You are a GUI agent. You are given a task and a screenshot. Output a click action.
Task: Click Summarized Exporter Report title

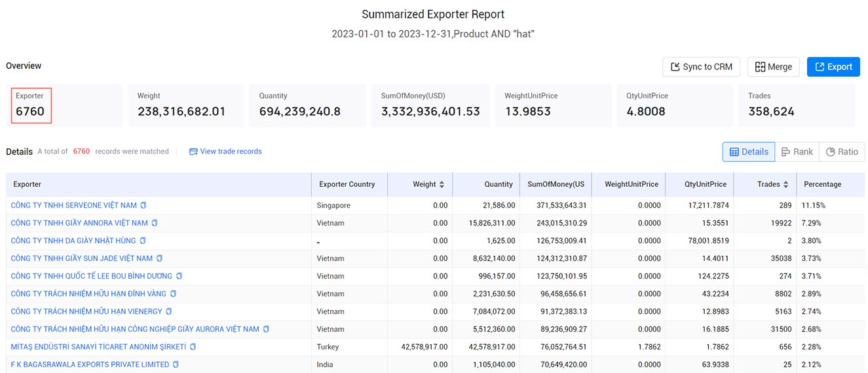coord(433,14)
